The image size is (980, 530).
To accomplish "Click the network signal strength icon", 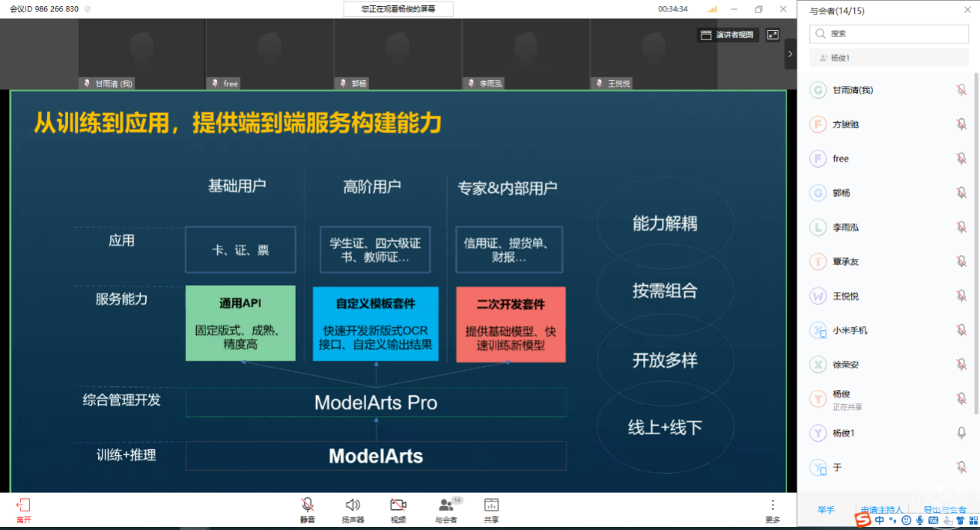I will click(712, 9).
